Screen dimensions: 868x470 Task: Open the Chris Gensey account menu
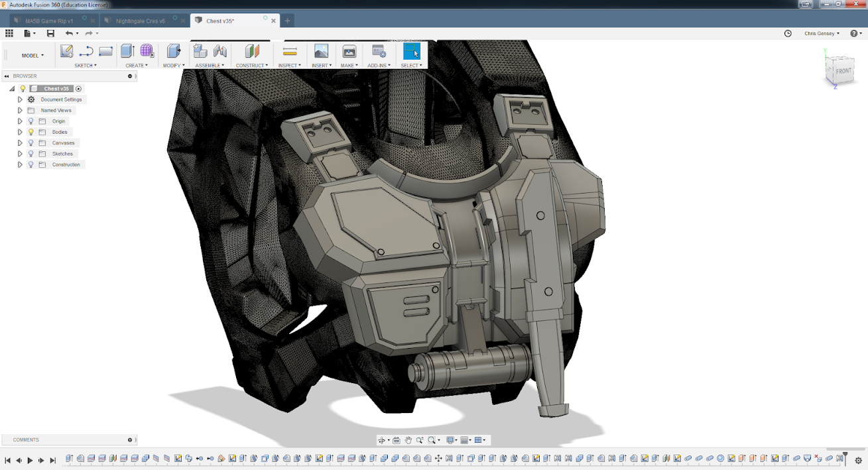[822, 33]
